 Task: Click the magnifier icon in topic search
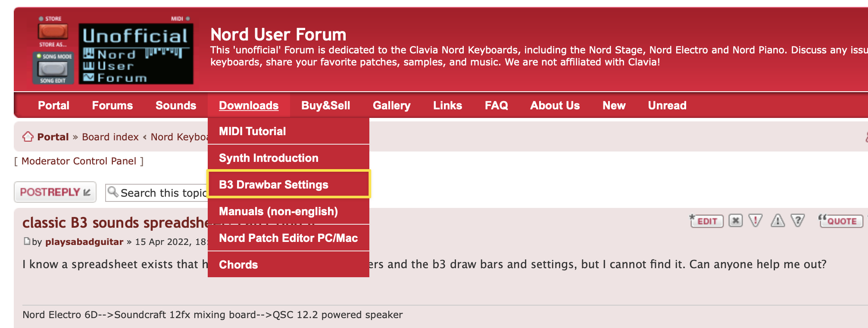pos(113,192)
